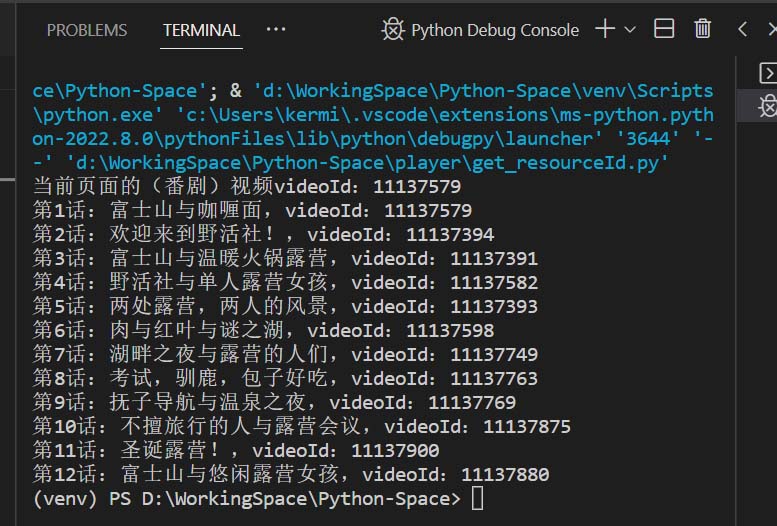Click the terminal prompt cursor

click(477, 498)
